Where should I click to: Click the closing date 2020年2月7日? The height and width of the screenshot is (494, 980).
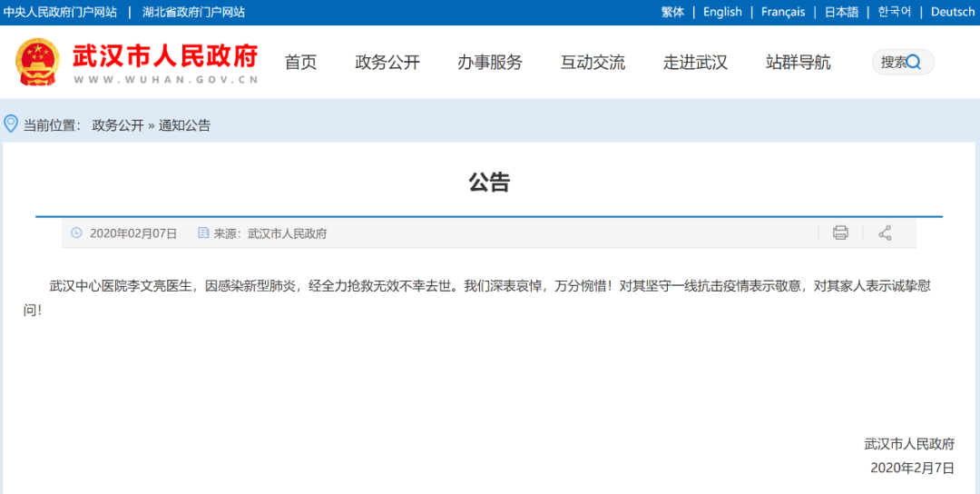point(913,468)
